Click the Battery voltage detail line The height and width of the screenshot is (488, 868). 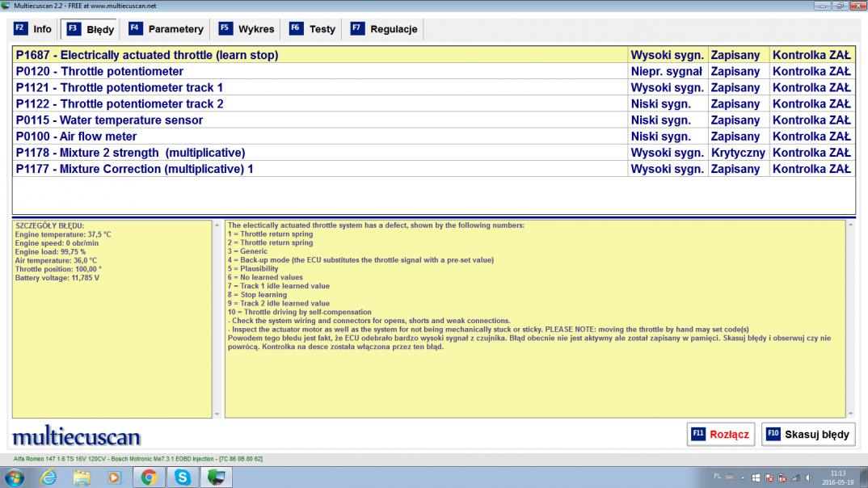(57, 278)
